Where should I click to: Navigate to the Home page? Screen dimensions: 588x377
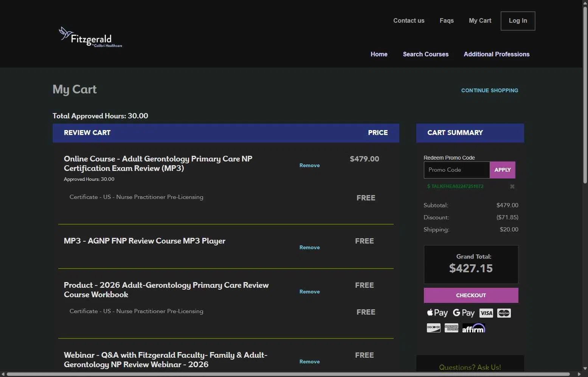click(379, 54)
